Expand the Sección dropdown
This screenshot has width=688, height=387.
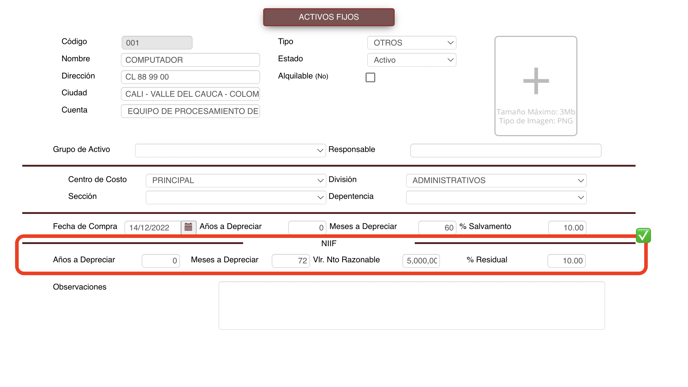[x=236, y=197]
